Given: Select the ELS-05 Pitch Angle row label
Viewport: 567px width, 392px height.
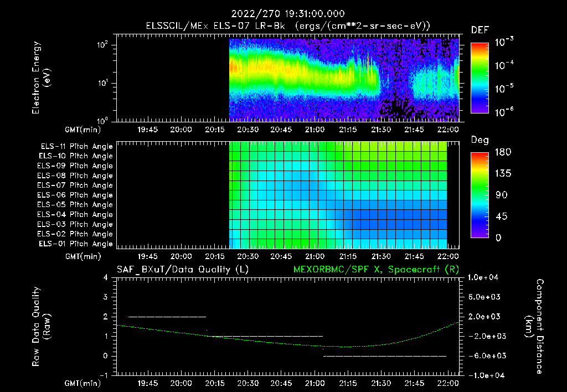Looking at the screenshot, I should click(75, 205).
